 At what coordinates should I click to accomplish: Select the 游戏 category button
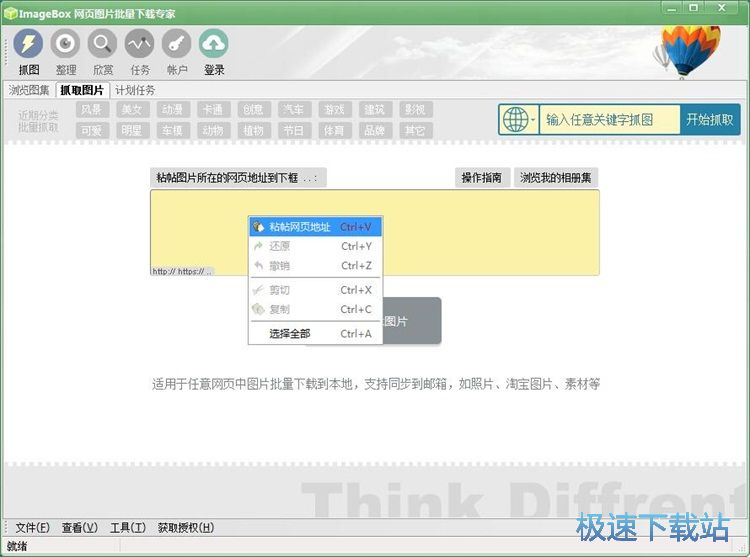335,109
